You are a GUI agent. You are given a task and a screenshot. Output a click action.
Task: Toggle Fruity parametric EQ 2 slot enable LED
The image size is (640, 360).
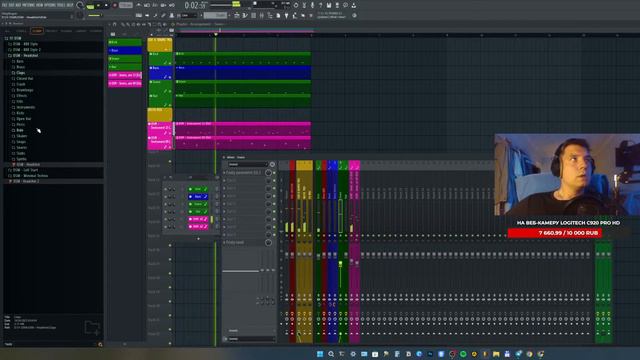click(274, 173)
